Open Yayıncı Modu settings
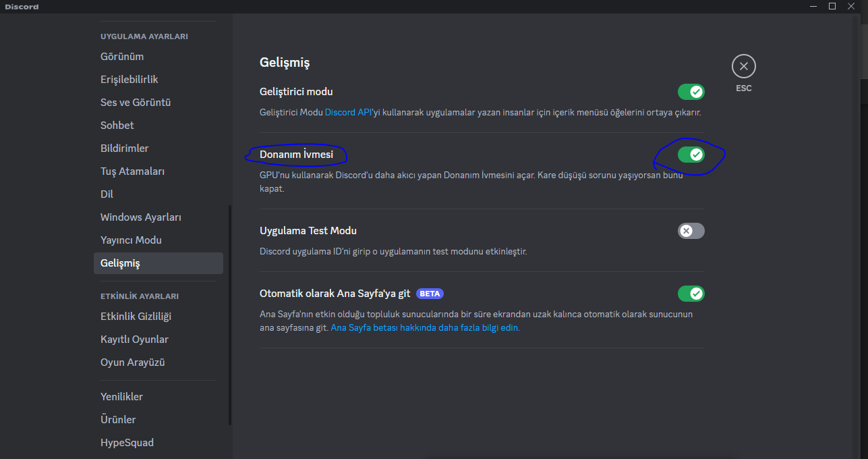The height and width of the screenshot is (459, 868). click(x=158, y=240)
